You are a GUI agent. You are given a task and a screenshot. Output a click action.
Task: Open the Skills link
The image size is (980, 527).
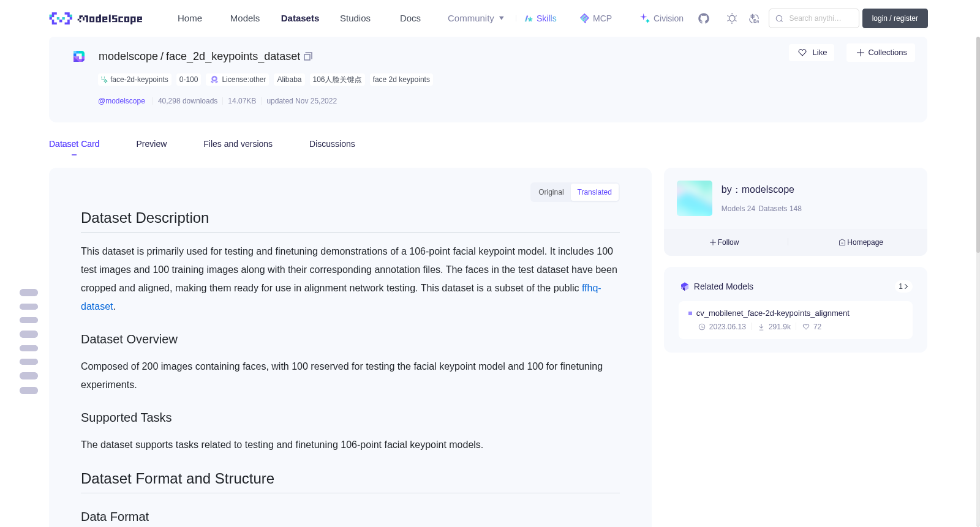541,18
